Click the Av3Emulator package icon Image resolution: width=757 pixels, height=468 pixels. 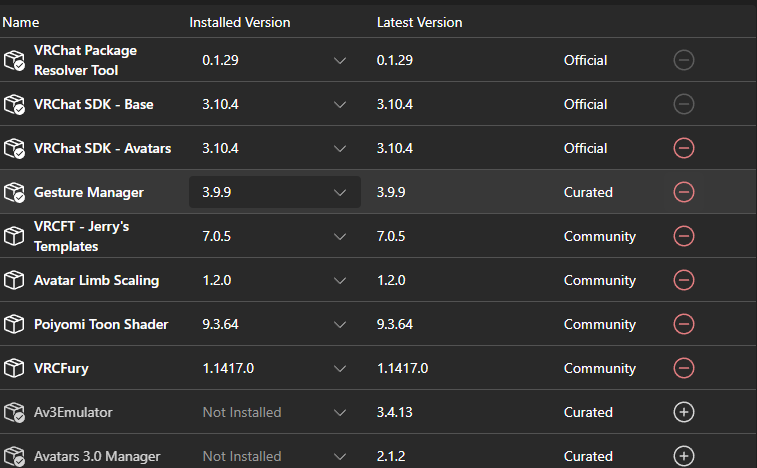pyautogui.click(x=14, y=412)
